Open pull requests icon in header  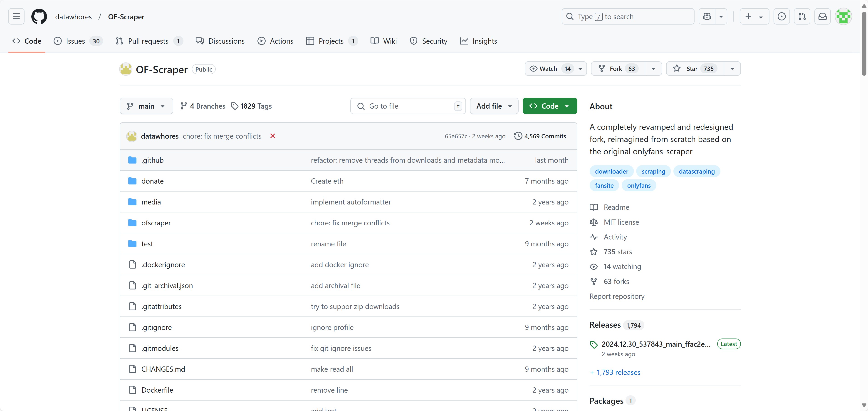pyautogui.click(x=802, y=17)
